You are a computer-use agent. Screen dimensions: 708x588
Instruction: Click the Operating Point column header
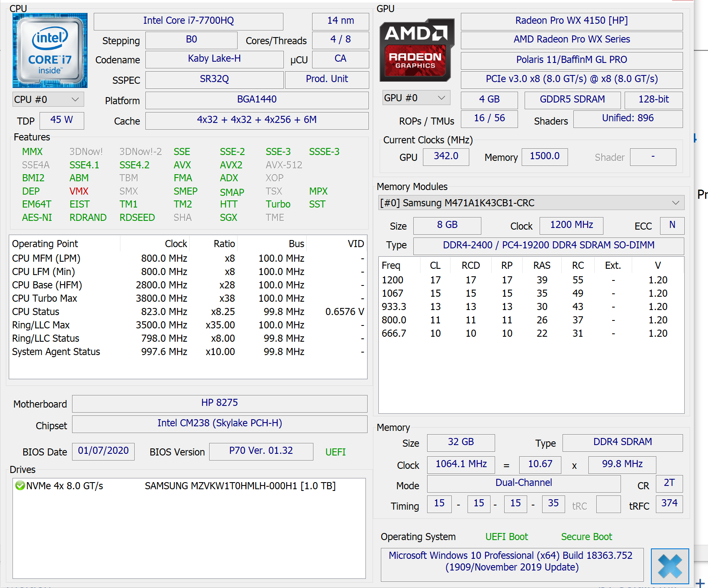(x=65, y=244)
